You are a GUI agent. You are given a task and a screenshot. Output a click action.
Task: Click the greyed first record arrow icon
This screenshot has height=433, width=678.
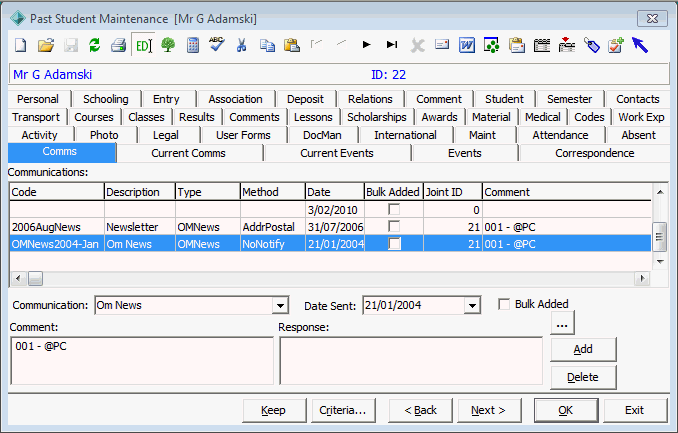tap(317, 44)
